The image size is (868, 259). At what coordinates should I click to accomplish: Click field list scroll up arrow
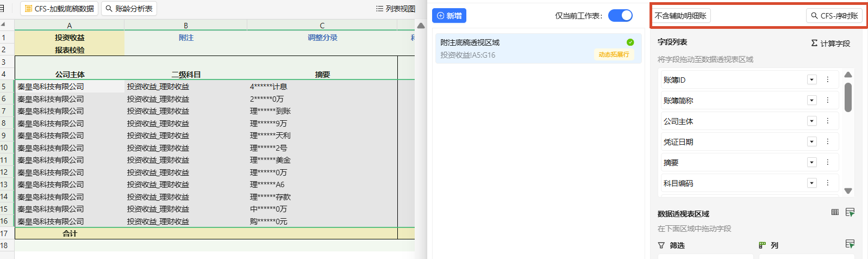pos(848,75)
